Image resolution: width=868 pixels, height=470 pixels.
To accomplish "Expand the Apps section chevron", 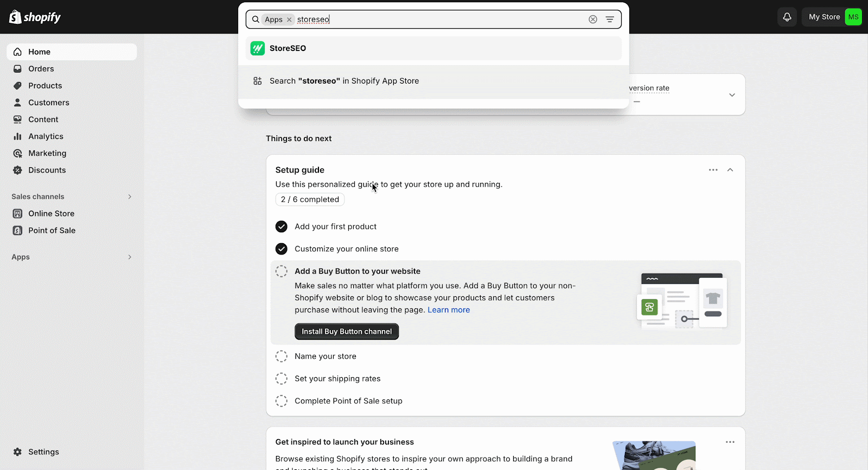I will (130, 257).
